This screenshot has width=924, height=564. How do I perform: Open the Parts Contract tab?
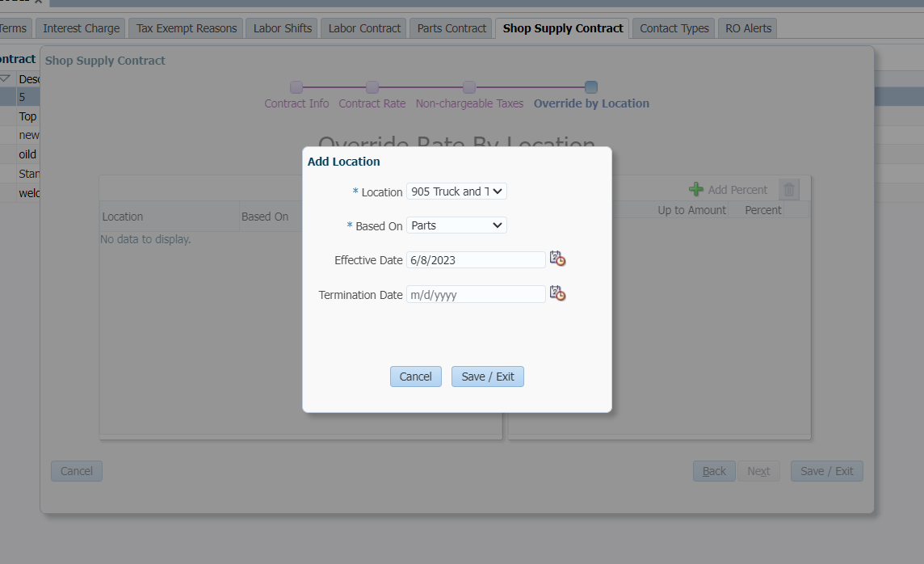(x=451, y=28)
